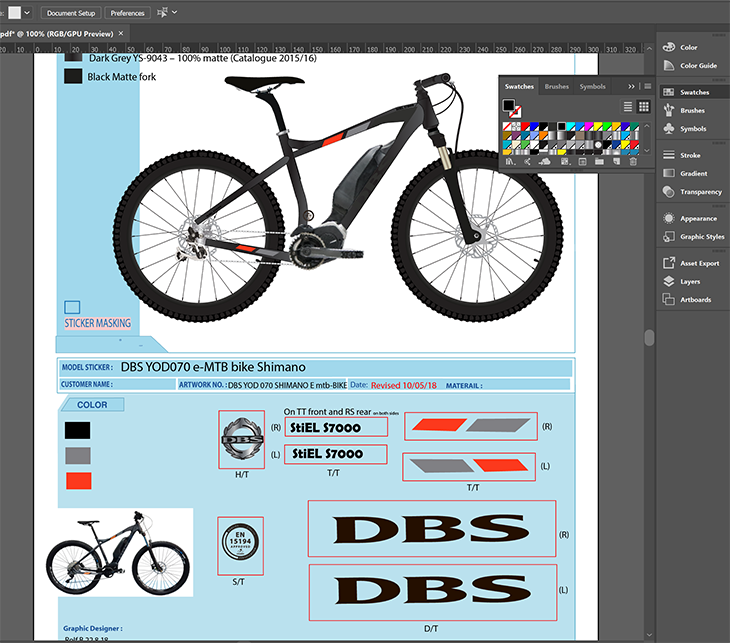This screenshot has width=730, height=643.
Task: Open the Appearance panel icon
Action: (669, 218)
